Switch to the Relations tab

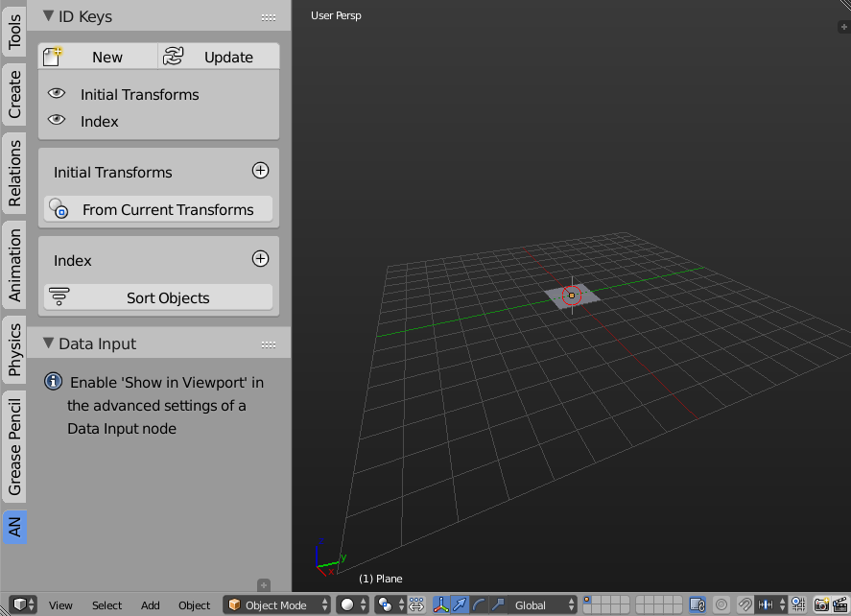point(14,173)
